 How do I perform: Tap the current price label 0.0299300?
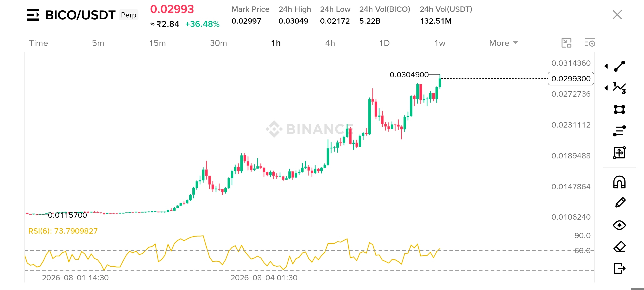(571, 79)
